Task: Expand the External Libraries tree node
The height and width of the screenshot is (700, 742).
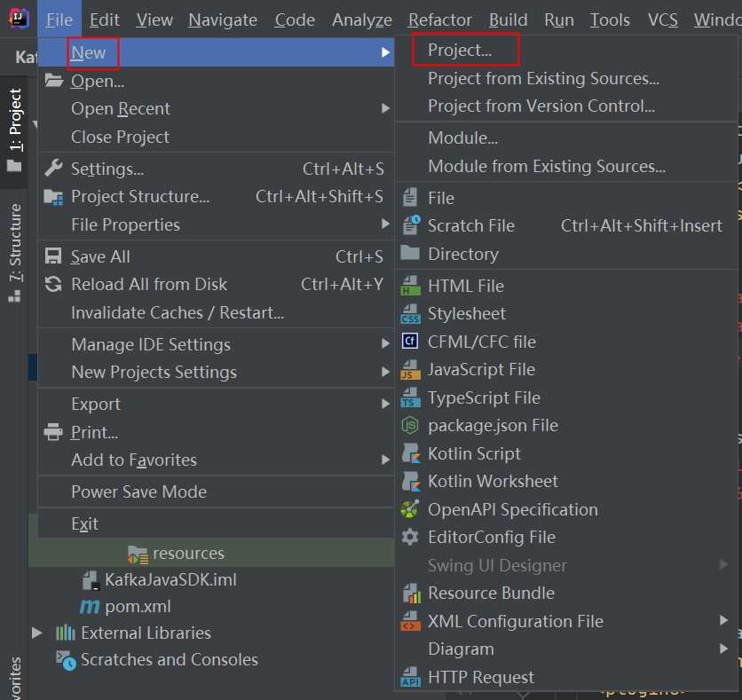Action: click(37, 633)
